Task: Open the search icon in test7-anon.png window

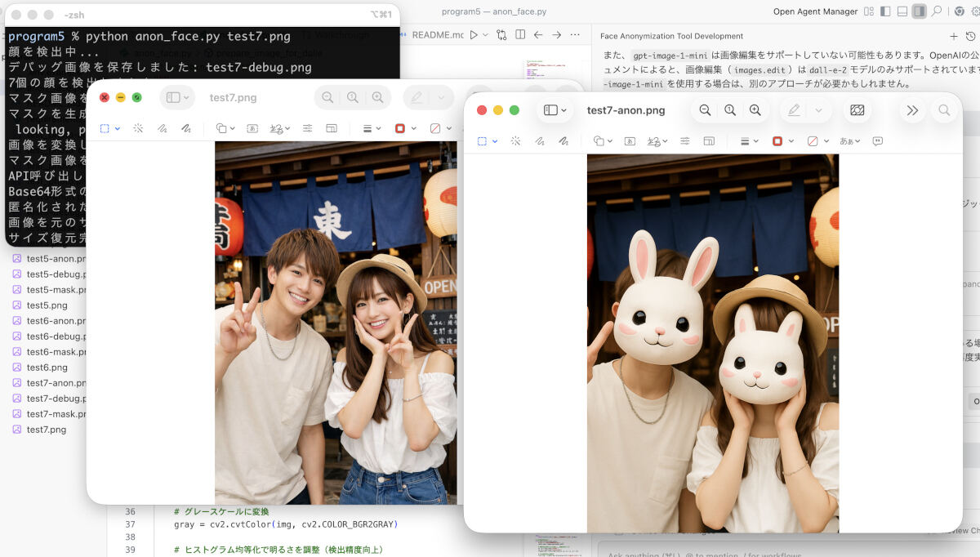Action: click(944, 110)
